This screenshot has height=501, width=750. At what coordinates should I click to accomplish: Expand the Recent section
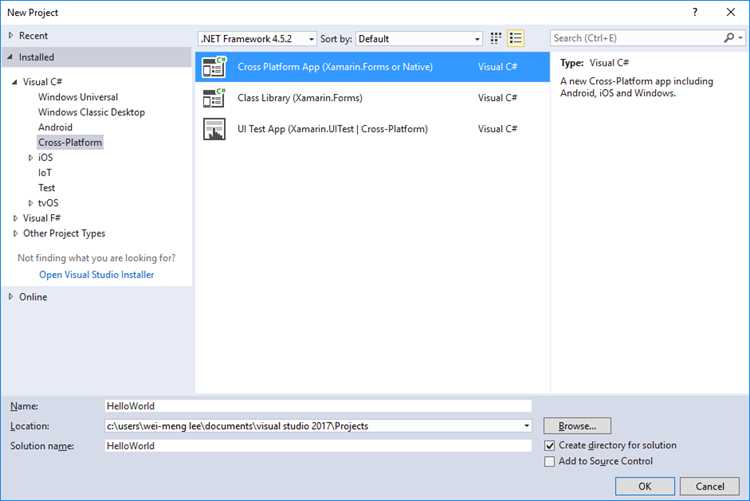(x=11, y=35)
